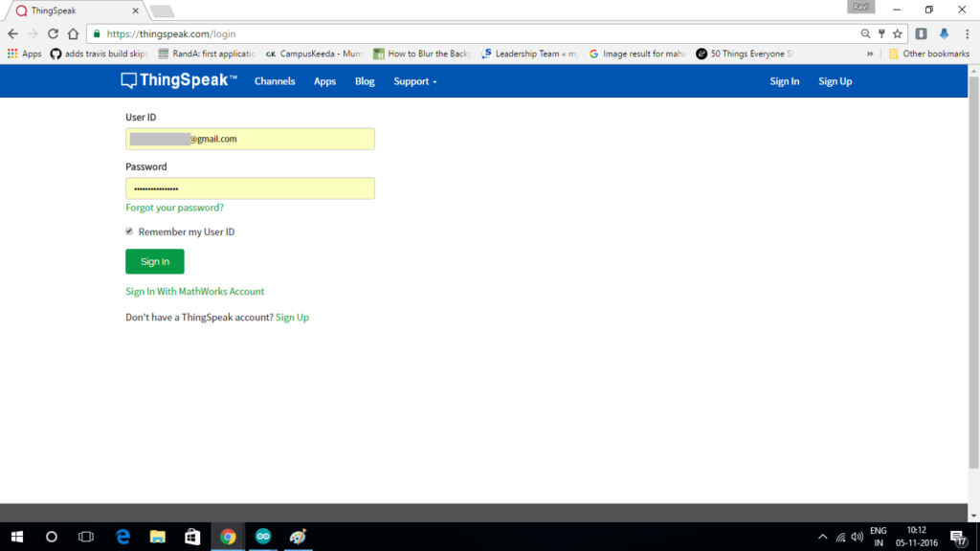Open Blog in the navigation bar
Screen dimensions: 980x551
(x=365, y=81)
